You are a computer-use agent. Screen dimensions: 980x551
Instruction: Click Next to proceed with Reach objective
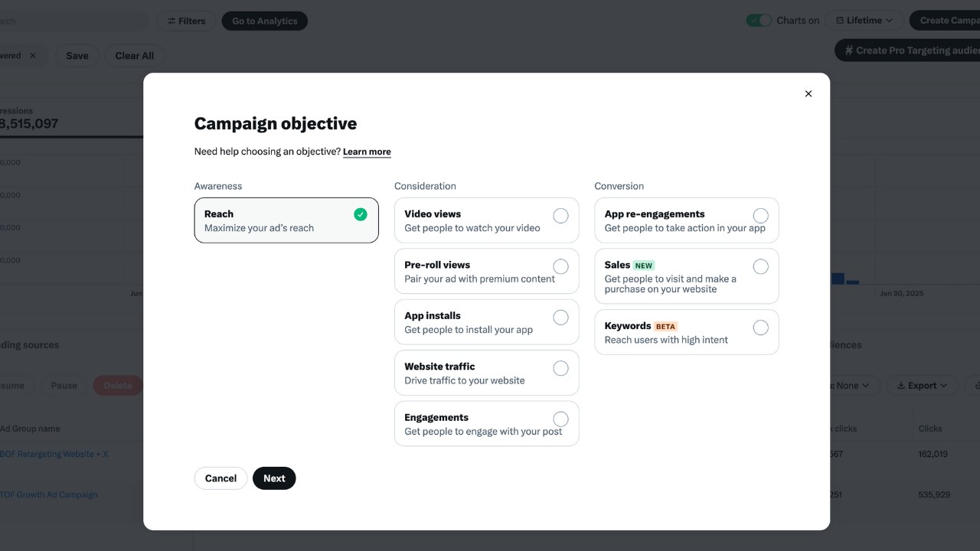274,478
